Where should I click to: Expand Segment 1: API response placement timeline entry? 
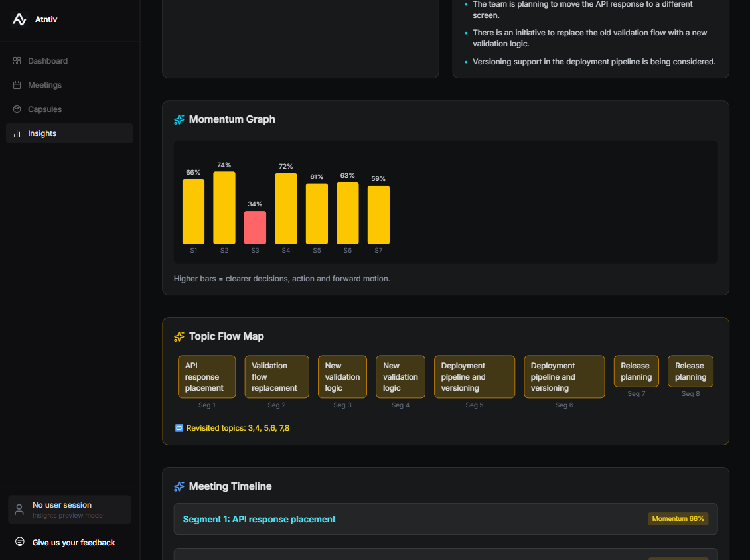point(445,519)
